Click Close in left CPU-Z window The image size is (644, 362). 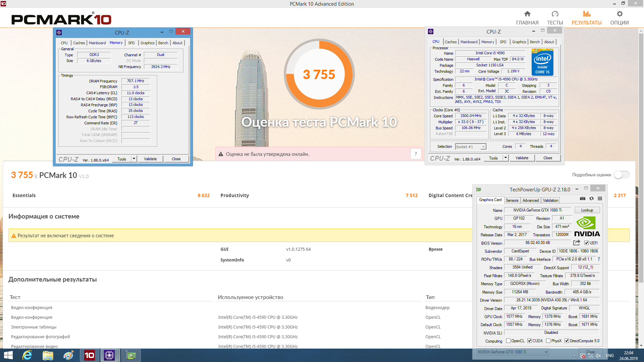tap(176, 159)
